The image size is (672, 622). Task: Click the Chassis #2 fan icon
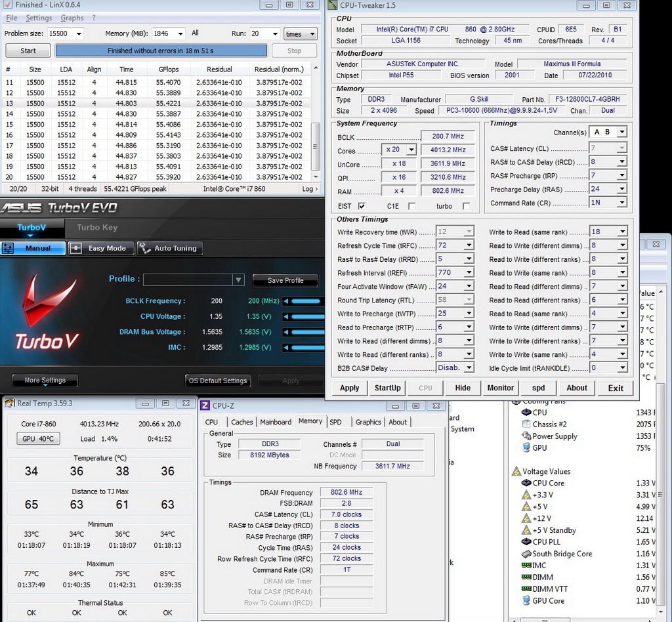point(526,424)
